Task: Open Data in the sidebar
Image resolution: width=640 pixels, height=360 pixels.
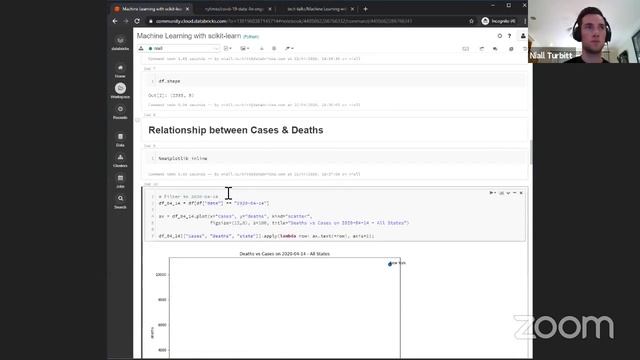Action: point(120,139)
